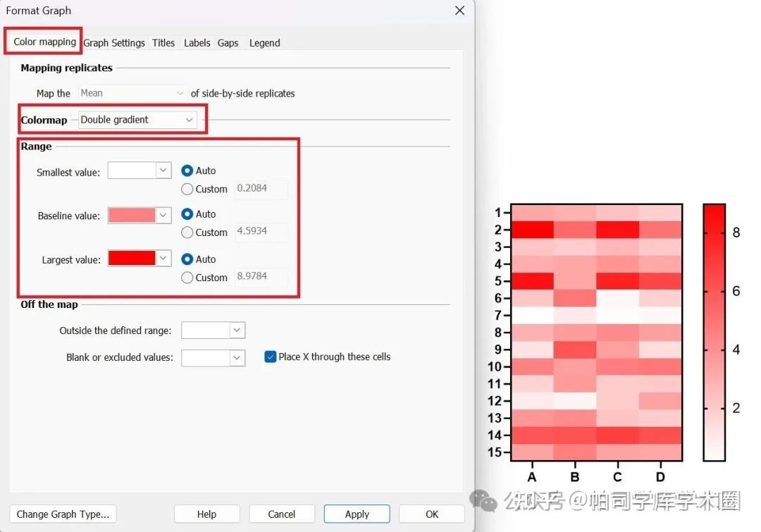The width and height of the screenshot is (761, 532).
Task: Go to the Legend tab
Action: click(264, 43)
